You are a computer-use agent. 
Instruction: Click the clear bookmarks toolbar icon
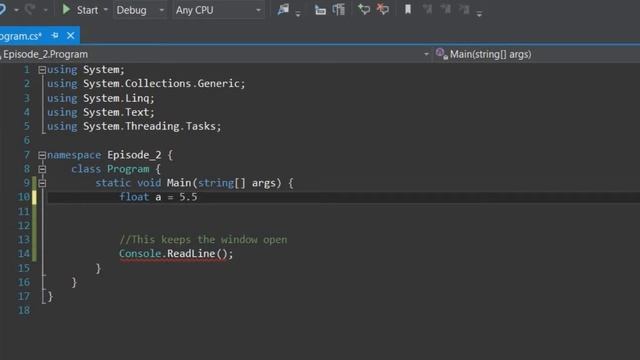(464, 9)
